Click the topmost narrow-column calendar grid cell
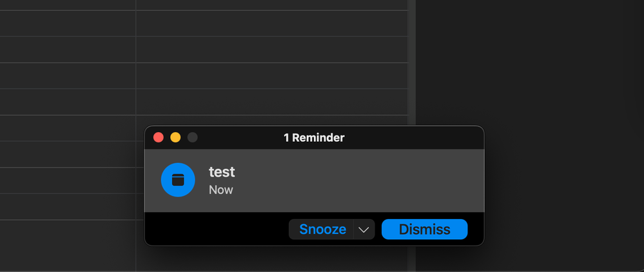This screenshot has height=272, width=644. pyautogui.click(x=68, y=5)
